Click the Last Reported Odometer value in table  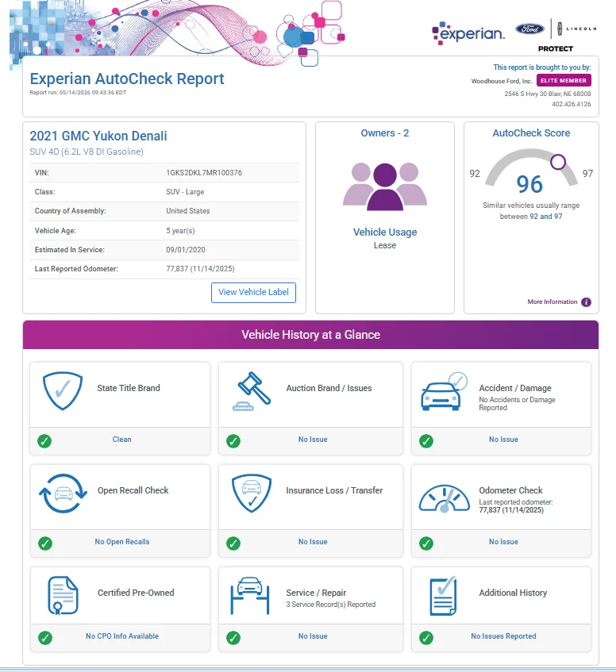(x=200, y=269)
